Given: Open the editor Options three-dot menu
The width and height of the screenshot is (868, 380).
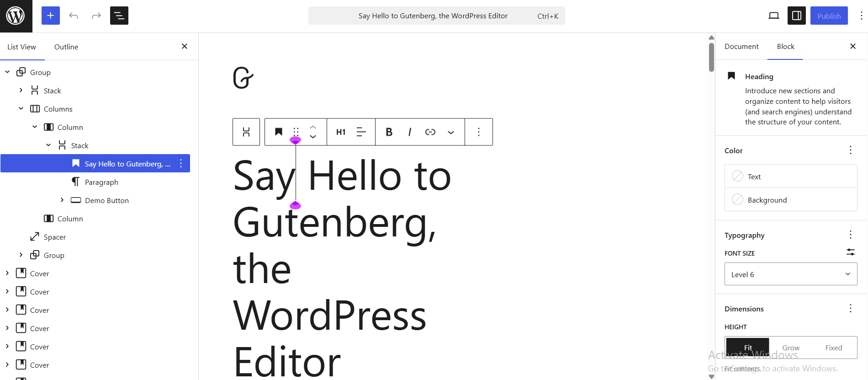Looking at the screenshot, I should [x=861, y=16].
